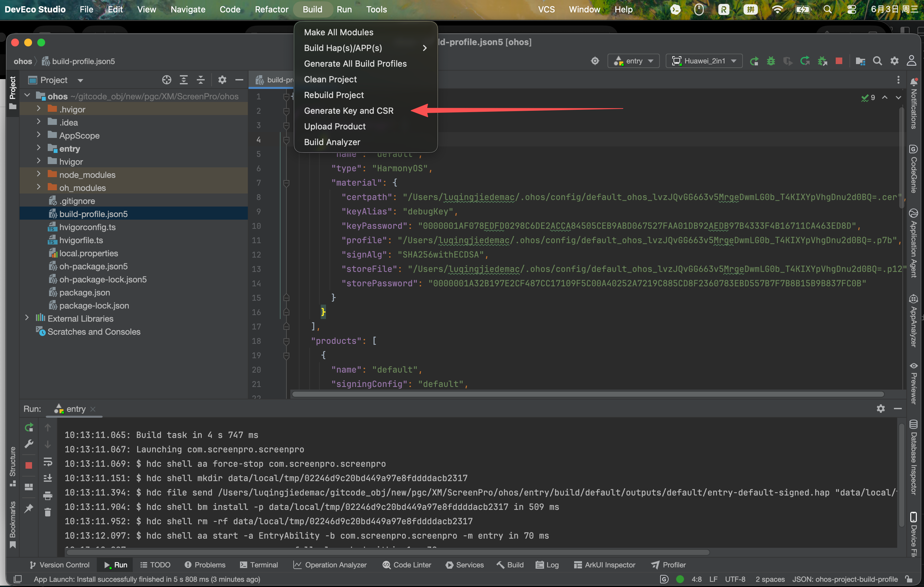Expand the oh_modules folder
Screen dimensions: 924x587
(38, 187)
